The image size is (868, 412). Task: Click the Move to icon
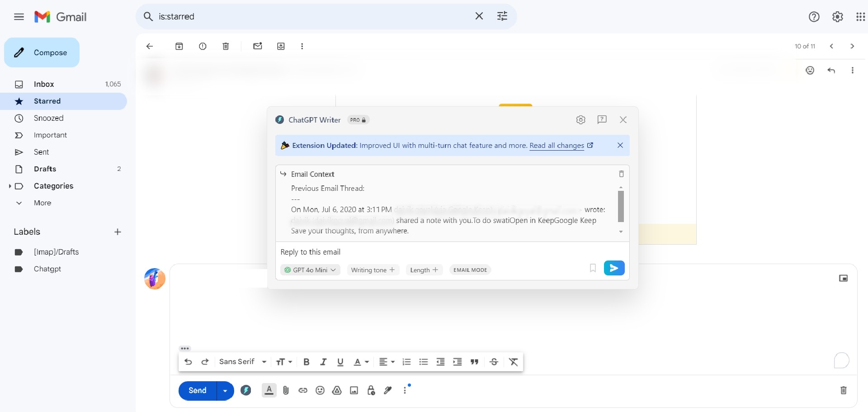click(x=281, y=46)
